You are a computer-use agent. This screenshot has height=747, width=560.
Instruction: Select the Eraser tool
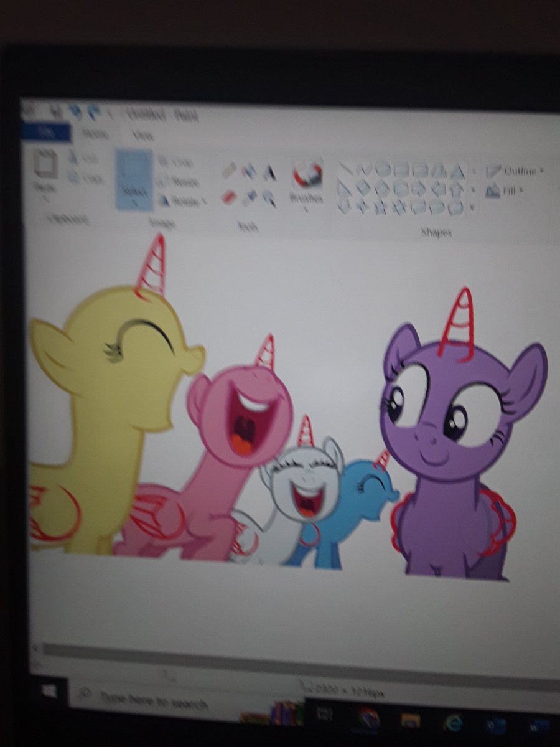pos(229,197)
